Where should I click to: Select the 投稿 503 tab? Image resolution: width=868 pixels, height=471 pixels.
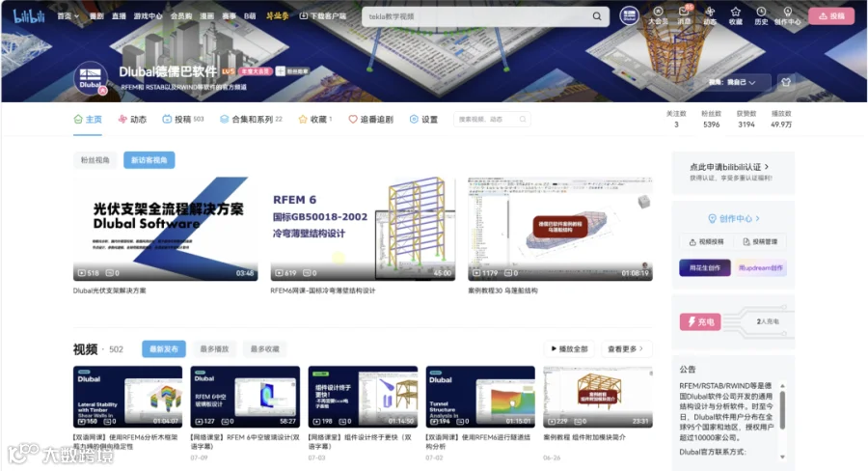[182, 119]
